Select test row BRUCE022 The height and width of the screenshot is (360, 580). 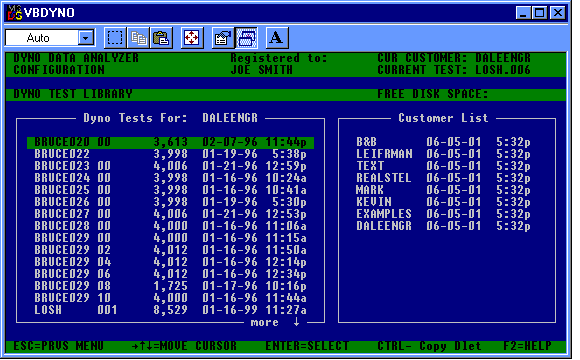click(171, 154)
